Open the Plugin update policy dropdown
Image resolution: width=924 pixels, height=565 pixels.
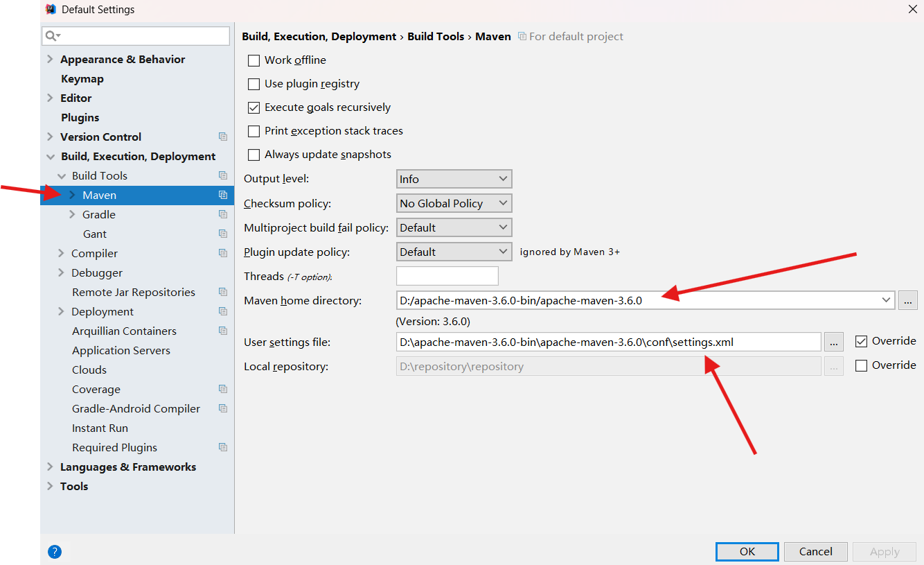[x=454, y=252]
